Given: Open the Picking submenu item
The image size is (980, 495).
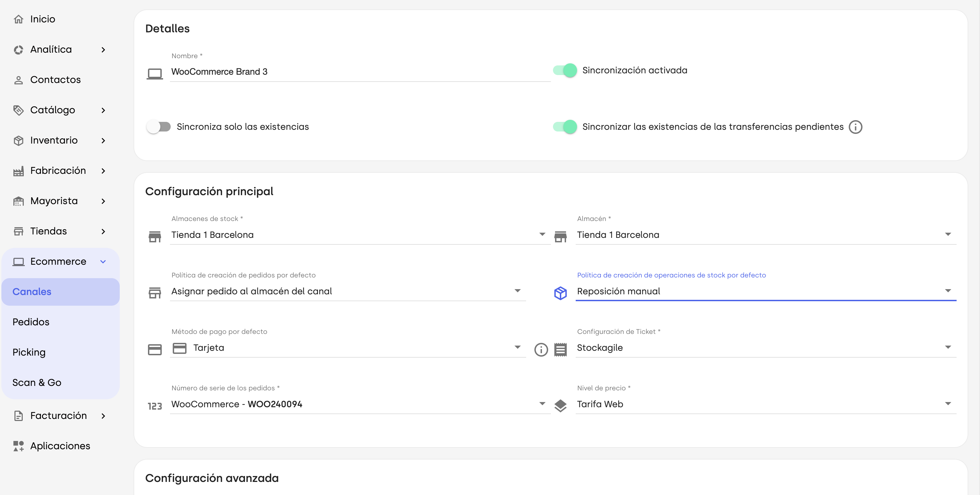Looking at the screenshot, I should click(61, 352).
